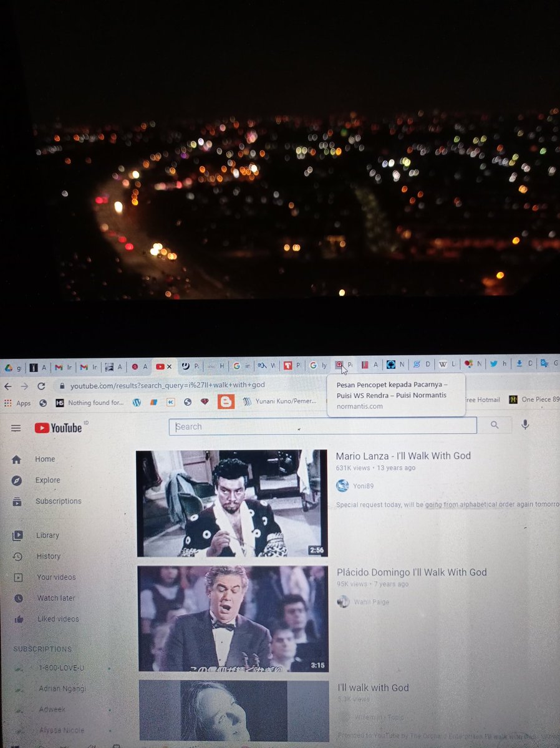Play the Plácido Domingo video thumbnail
560x748 pixels.
(233, 618)
